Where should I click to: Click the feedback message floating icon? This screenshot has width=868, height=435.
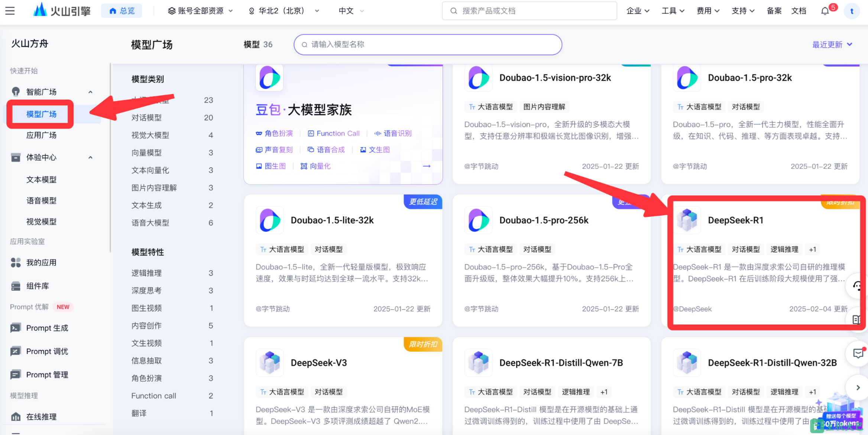pyautogui.click(x=858, y=354)
